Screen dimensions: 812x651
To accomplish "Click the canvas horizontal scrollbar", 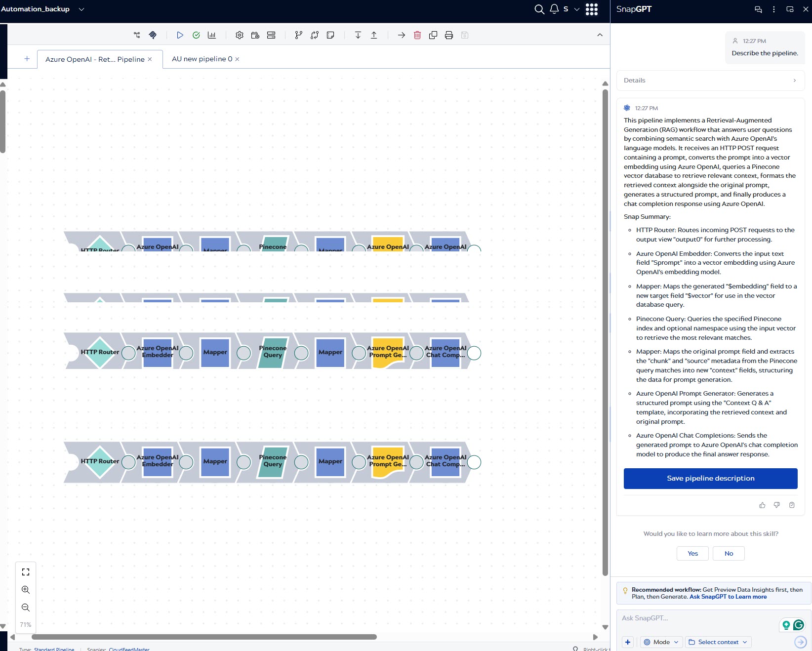I will point(204,637).
